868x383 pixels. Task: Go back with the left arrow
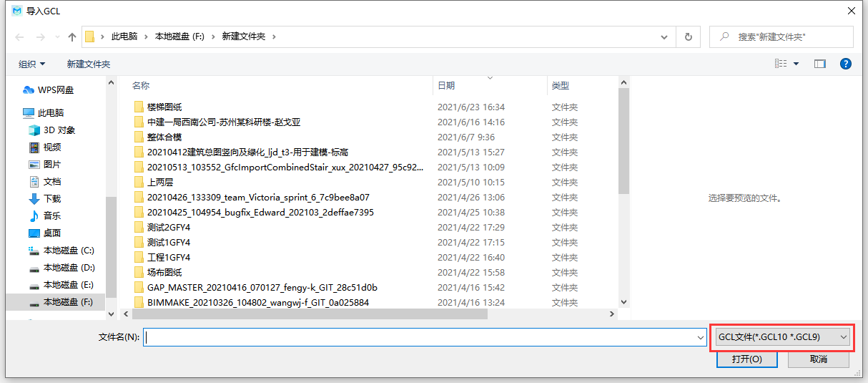[19, 37]
